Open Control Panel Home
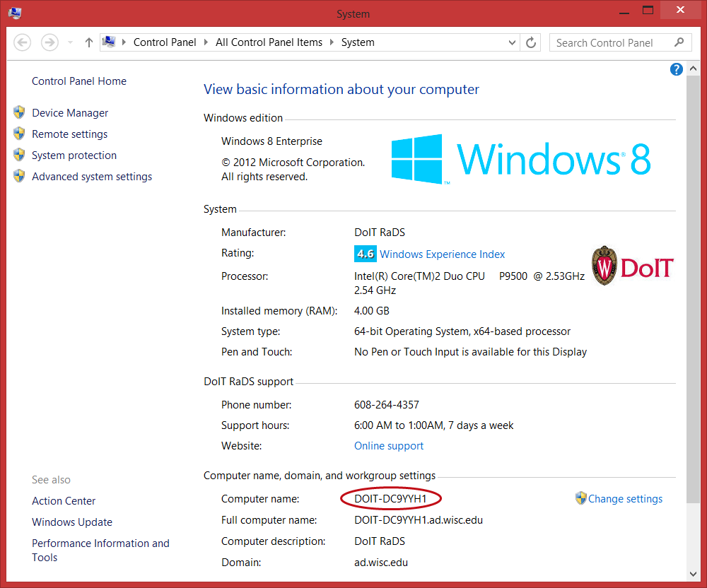The width and height of the screenshot is (707, 588). pyautogui.click(x=79, y=81)
